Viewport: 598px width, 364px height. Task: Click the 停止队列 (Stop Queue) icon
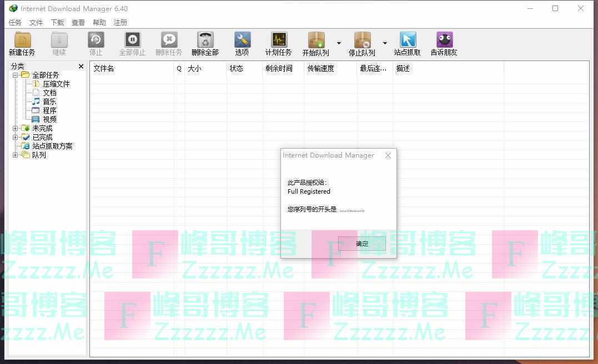[x=362, y=41]
